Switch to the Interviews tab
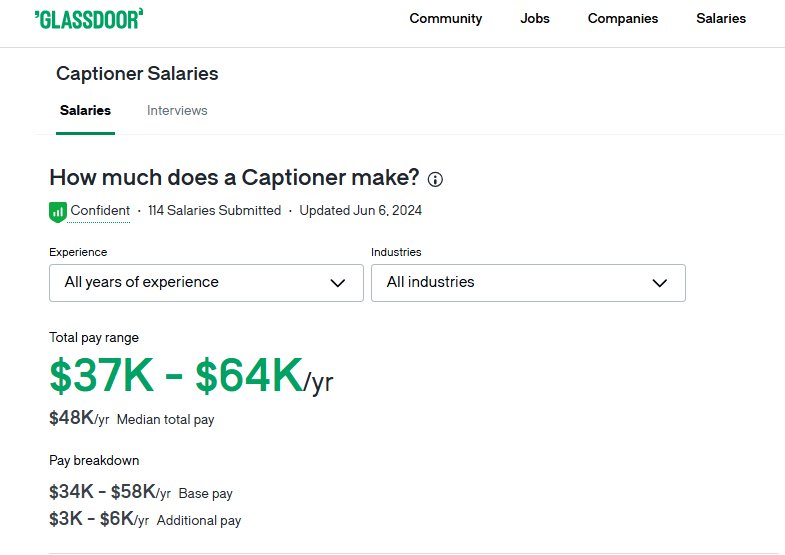The image size is (785, 555). coord(177,111)
